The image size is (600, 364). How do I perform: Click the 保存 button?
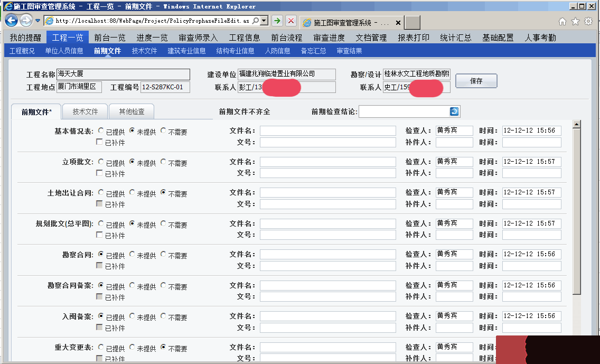click(x=476, y=81)
